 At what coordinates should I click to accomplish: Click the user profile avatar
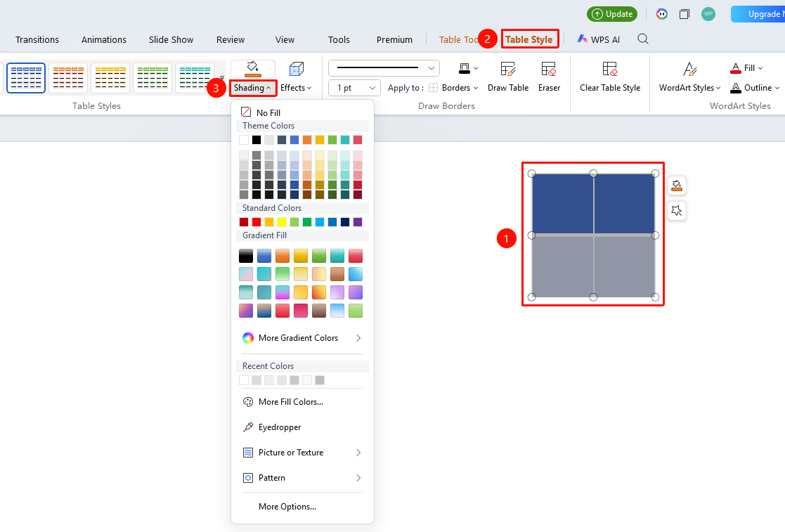[x=708, y=14]
